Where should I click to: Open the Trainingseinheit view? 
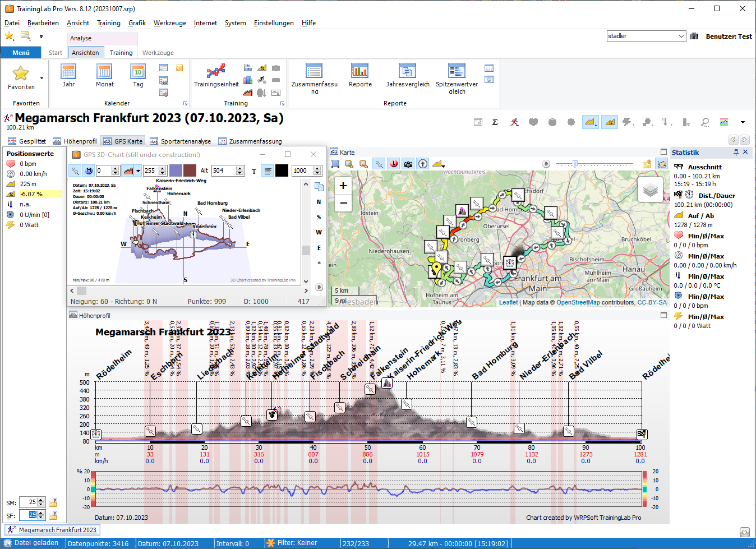coord(216,76)
